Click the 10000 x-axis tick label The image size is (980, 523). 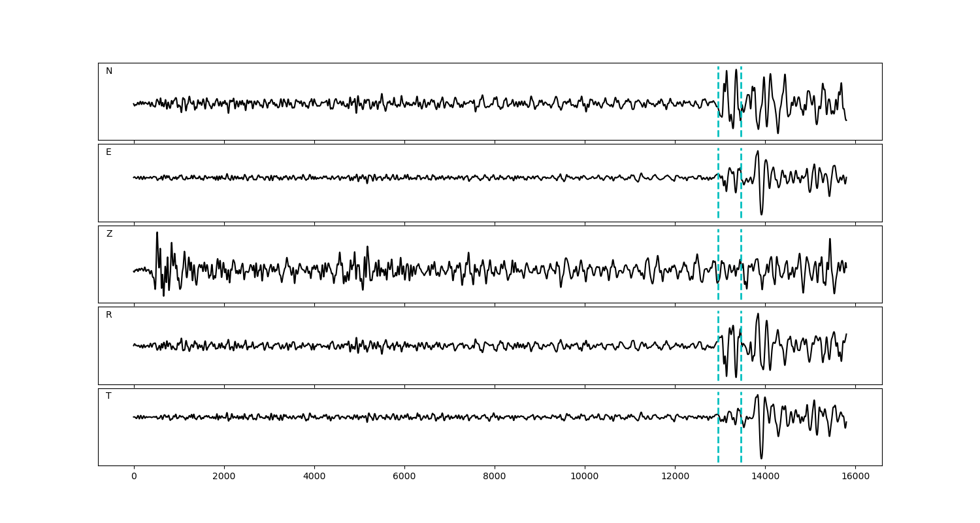click(585, 477)
